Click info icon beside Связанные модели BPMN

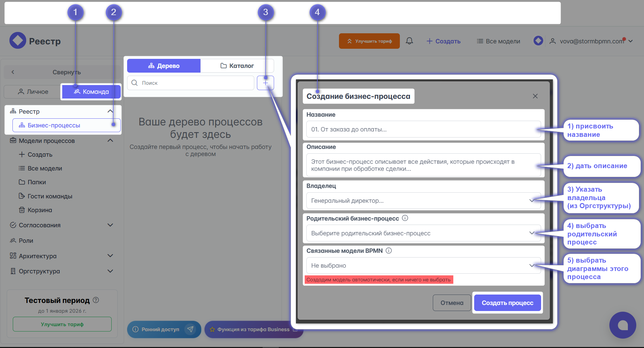[389, 250]
